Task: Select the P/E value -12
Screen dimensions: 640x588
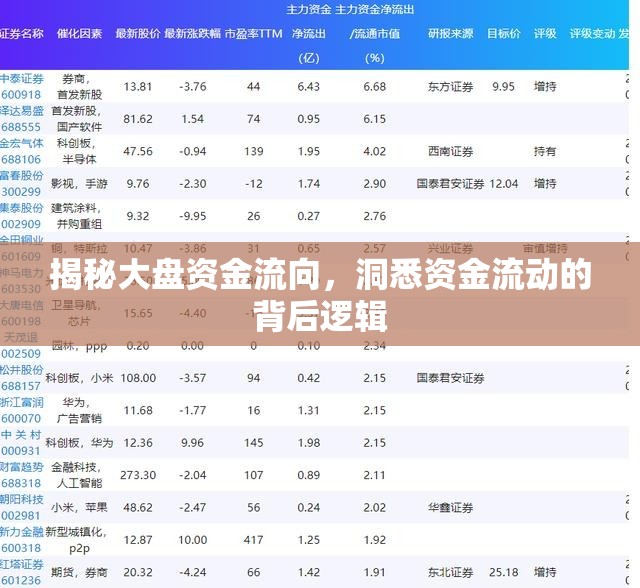Action: (x=253, y=184)
